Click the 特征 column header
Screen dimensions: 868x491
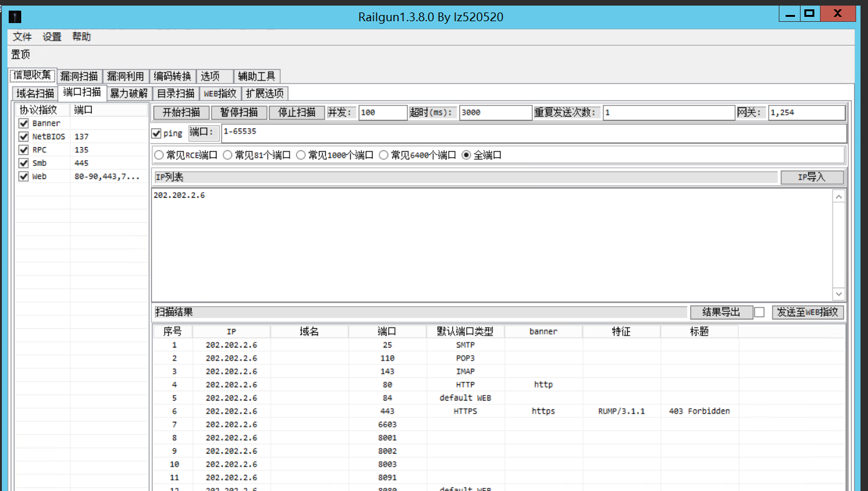(x=622, y=331)
